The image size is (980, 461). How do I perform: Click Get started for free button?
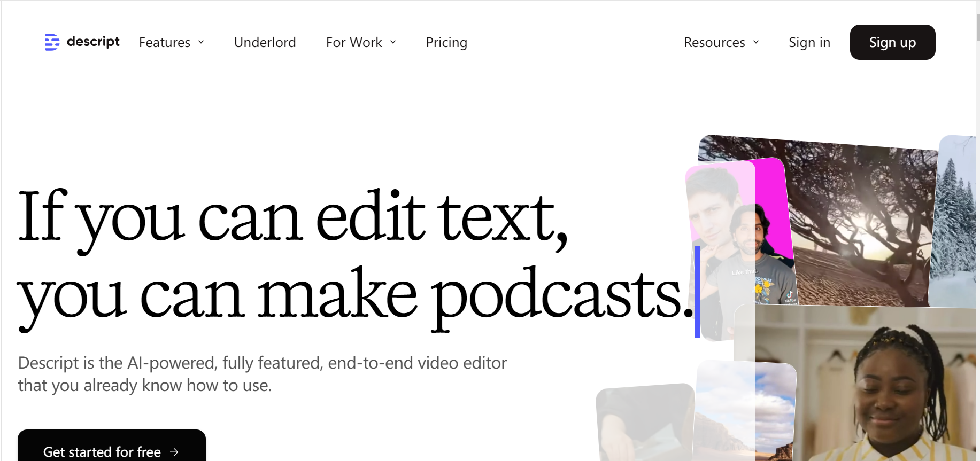(x=112, y=446)
